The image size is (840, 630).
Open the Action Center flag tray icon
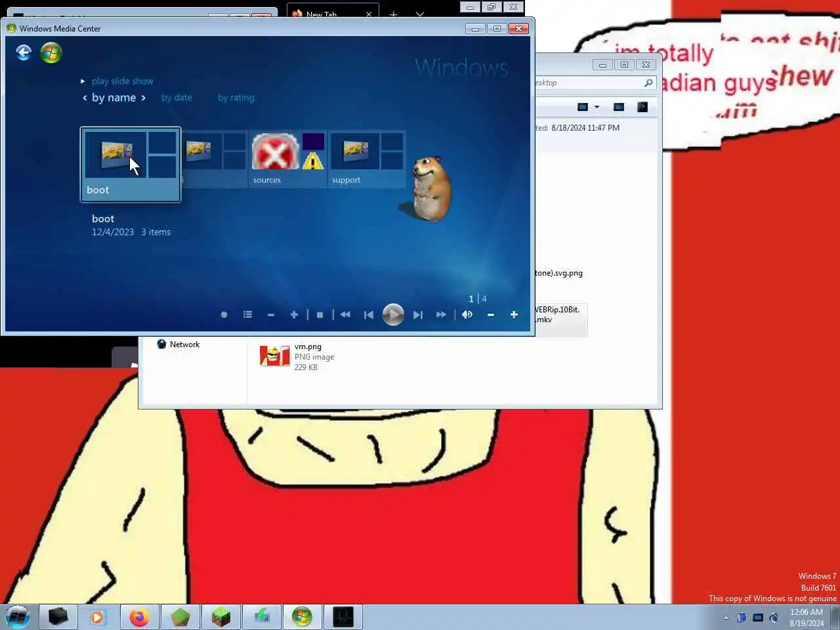742,618
